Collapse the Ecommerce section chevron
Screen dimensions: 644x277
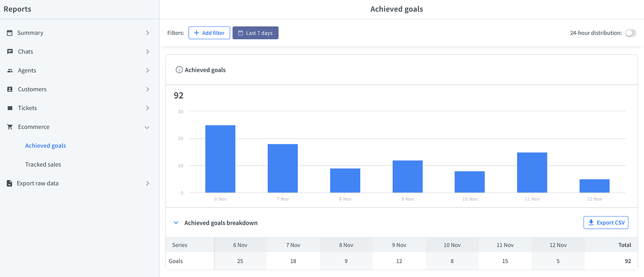[x=147, y=127]
